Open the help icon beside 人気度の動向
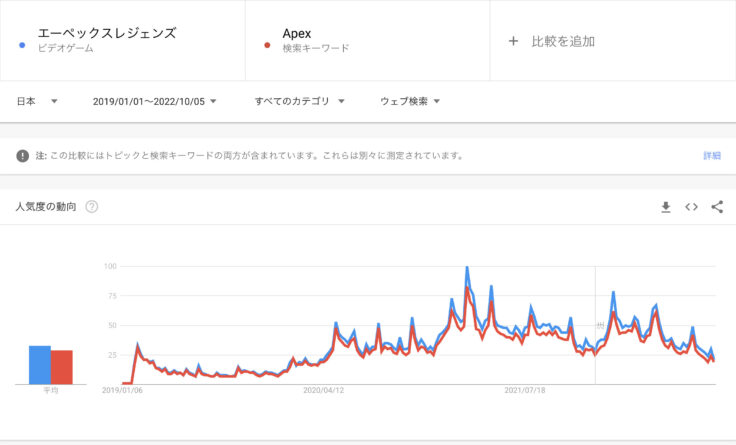Screen dimensions: 736x445 (92, 207)
